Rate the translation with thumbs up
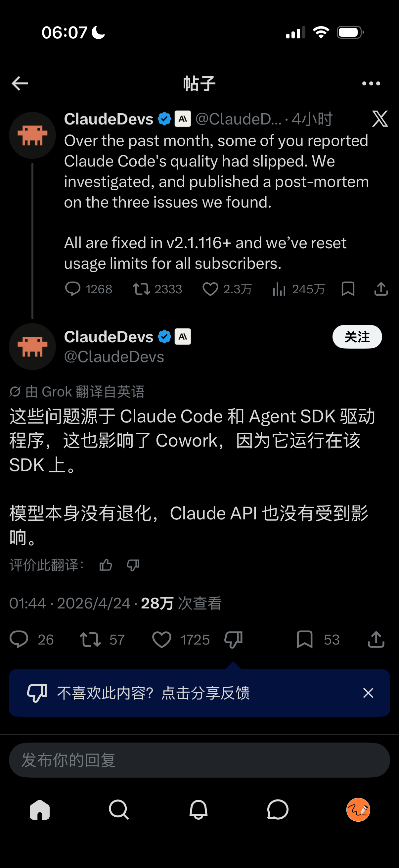This screenshot has width=399, height=868. [x=106, y=565]
